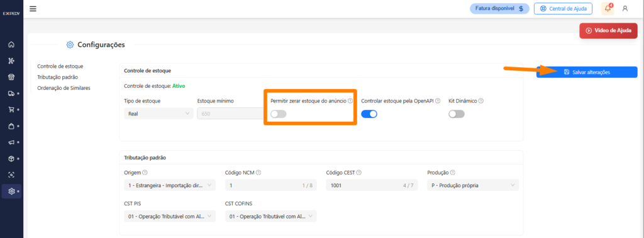Open the scan sidebar icon
The height and width of the screenshot is (238, 644).
tap(11, 175)
